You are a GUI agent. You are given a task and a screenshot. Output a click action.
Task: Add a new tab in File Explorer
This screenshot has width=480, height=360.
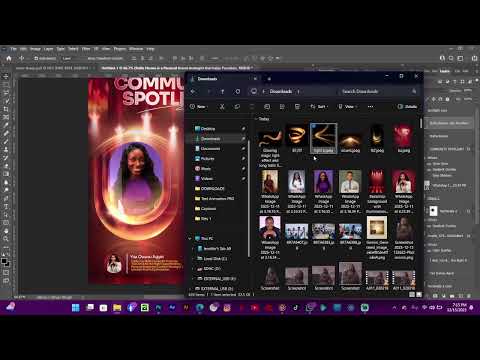pos(269,79)
